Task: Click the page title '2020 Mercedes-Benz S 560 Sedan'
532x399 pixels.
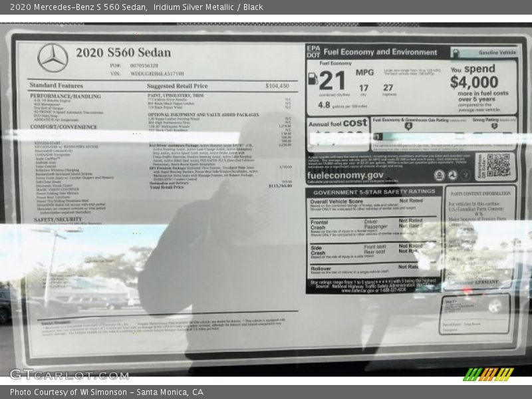Action: (78, 7)
